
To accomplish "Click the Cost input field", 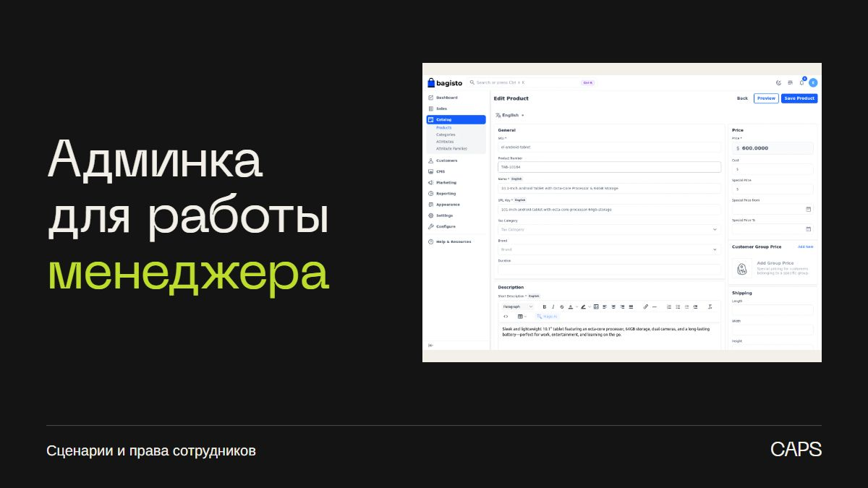I will click(x=772, y=169).
